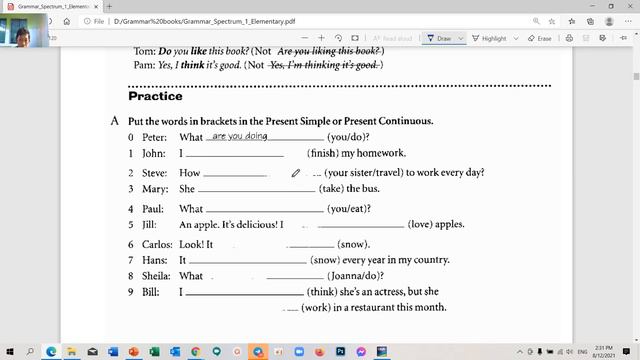Viewport: 640px width, 360px height.
Task: Select the Highlight tool
Action: 489,38
